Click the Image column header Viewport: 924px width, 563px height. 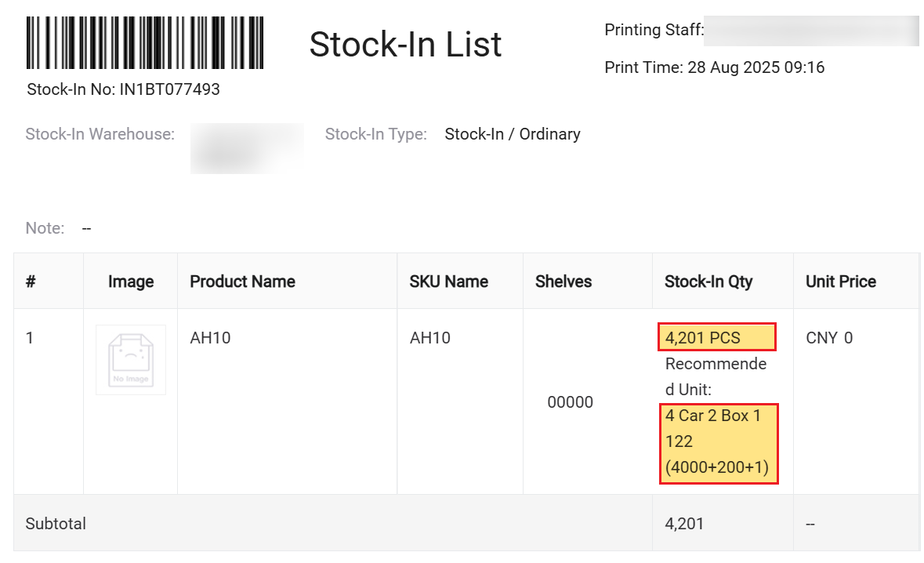[131, 281]
